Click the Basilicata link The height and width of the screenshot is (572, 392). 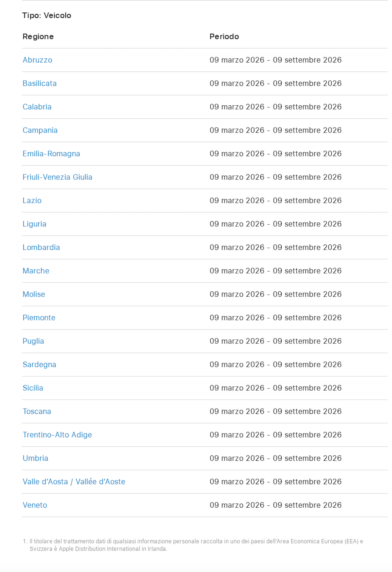[39, 83]
